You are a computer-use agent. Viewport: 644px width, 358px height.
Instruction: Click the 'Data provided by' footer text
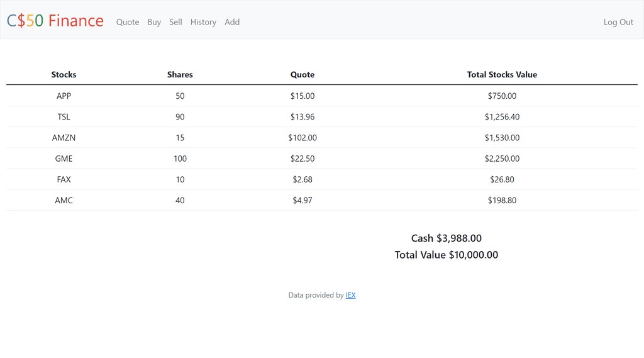[x=316, y=295]
